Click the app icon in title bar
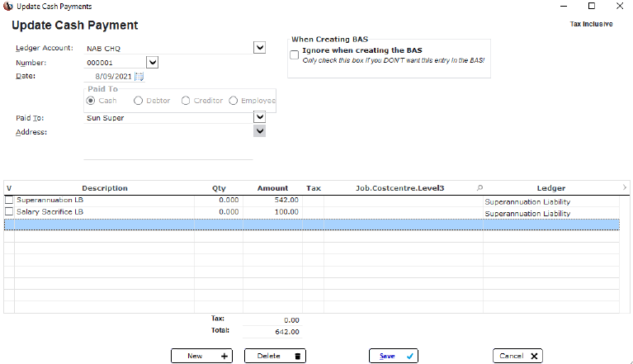Image resolution: width=633 pixels, height=364 pixels. click(x=7, y=6)
